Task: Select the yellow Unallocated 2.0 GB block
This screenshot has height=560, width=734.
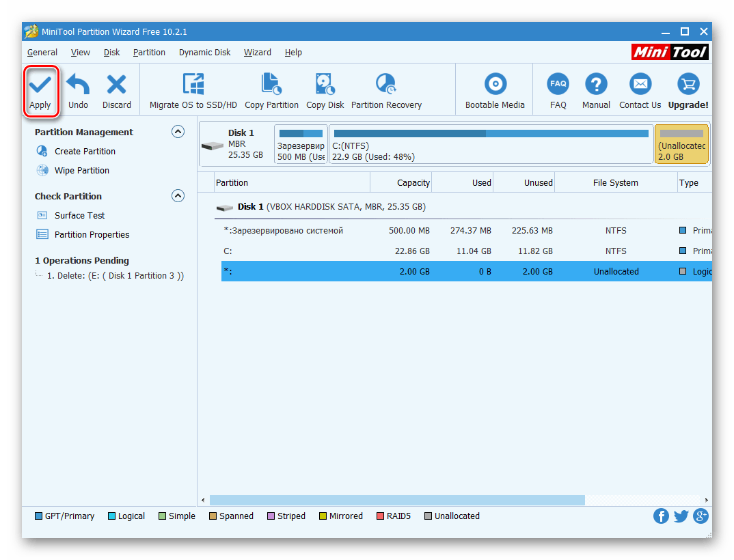Action: pyautogui.click(x=681, y=144)
